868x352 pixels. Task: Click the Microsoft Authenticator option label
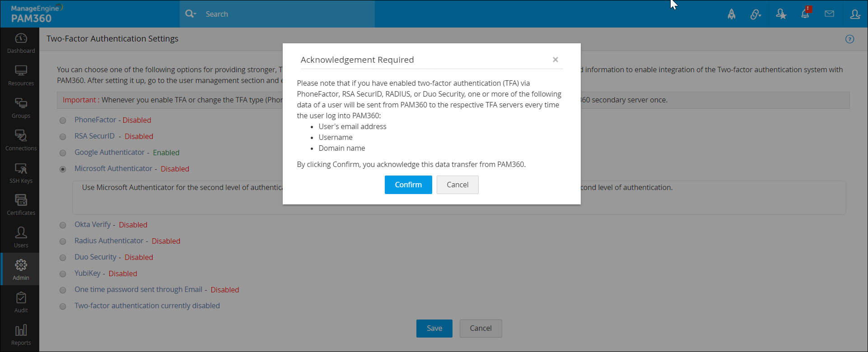[113, 168]
